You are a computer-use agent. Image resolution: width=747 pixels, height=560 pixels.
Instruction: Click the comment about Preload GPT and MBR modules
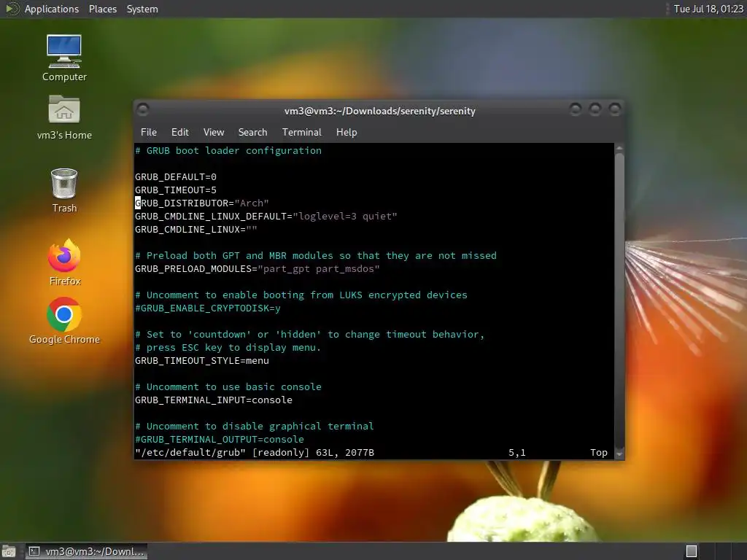click(316, 256)
